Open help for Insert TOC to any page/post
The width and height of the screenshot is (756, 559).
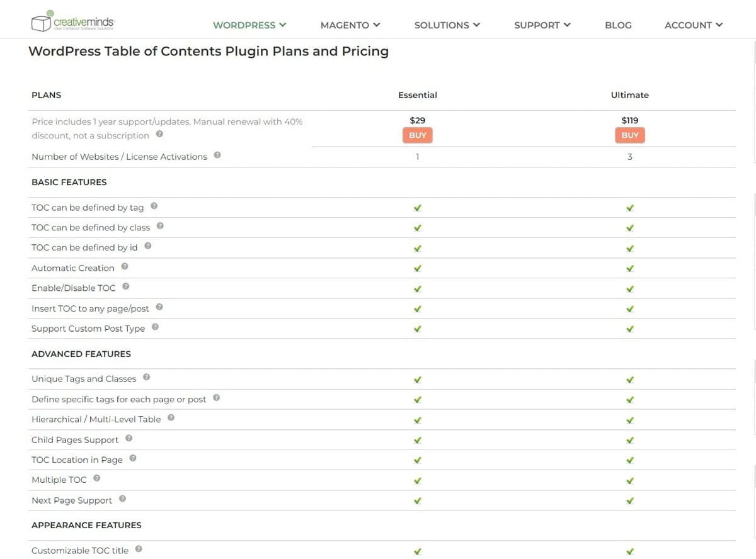tap(159, 307)
